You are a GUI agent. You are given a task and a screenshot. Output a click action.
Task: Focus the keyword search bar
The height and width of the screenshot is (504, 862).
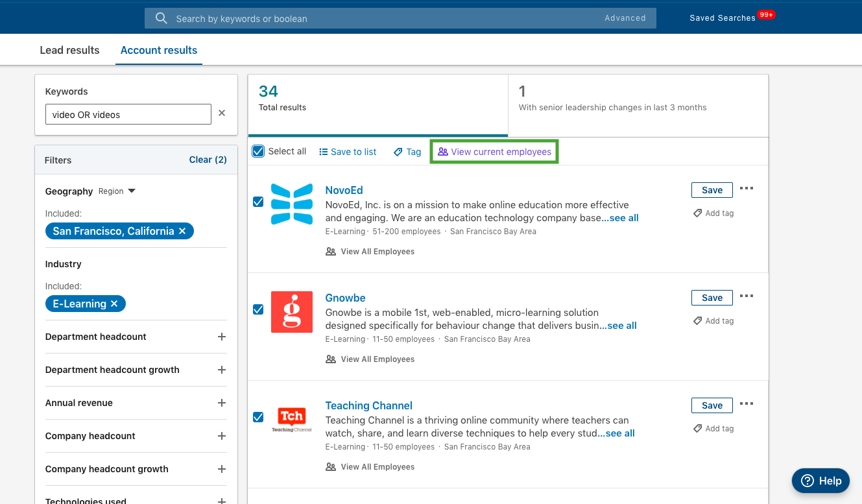pos(400,18)
